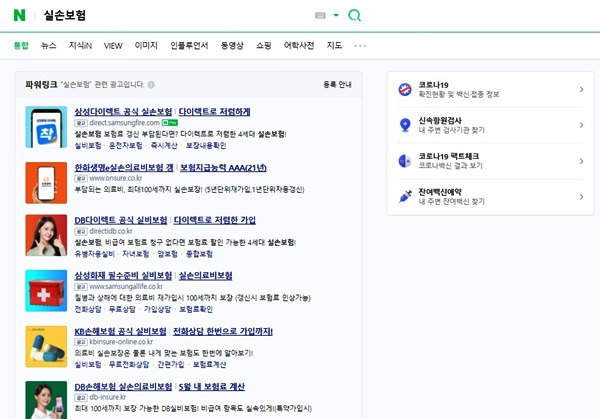Expand the search history dropdown arrow
This screenshot has width=600, height=419.
(x=336, y=15)
